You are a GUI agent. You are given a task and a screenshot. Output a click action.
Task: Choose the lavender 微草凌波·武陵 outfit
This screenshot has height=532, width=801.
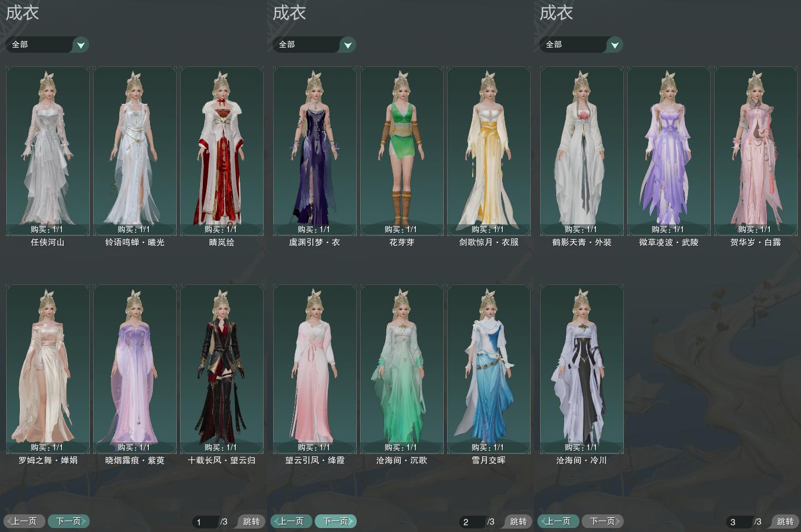(x=669, y=150)
